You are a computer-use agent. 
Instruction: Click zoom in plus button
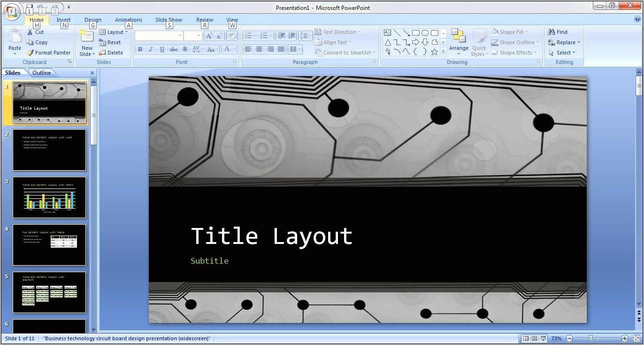click(x=625, y=338)
